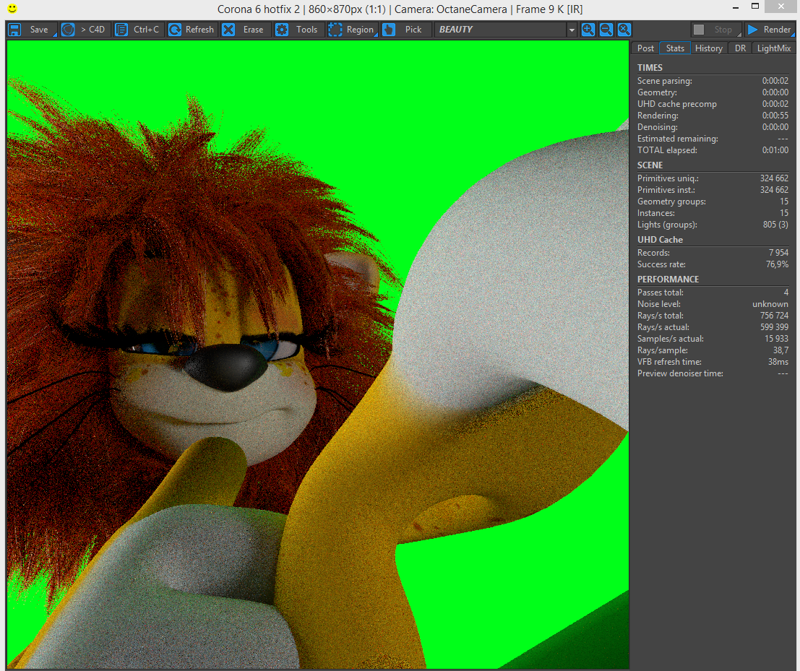
Task: Click the 'Primitives uniq.:' row
Action: tap(712, 178)
